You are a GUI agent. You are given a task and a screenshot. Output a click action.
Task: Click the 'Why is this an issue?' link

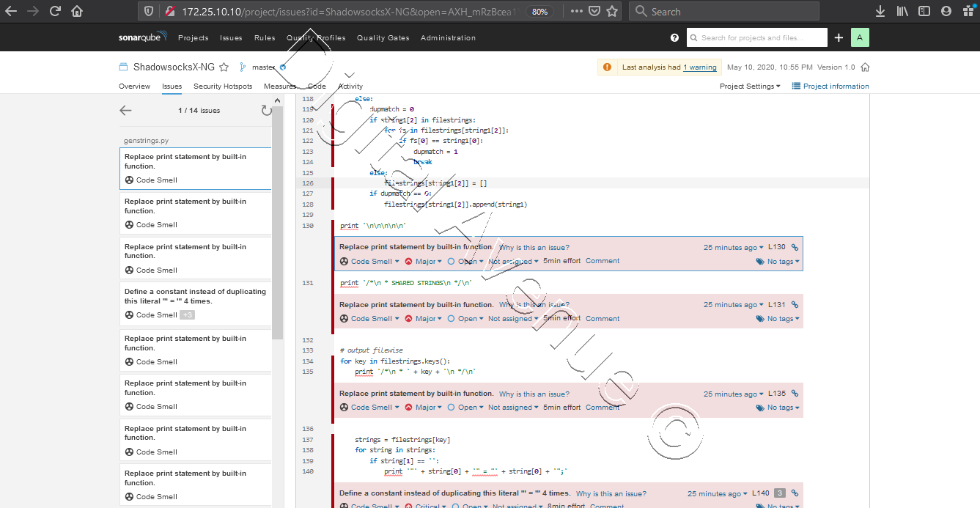534,247
